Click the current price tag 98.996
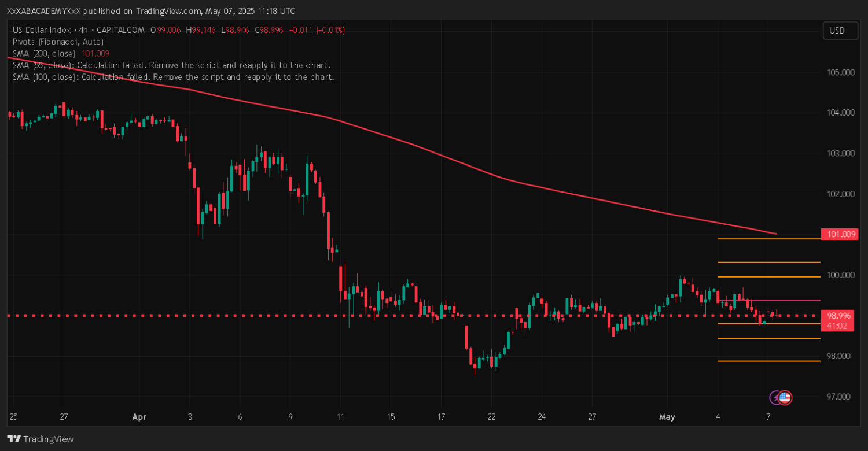 point(839,316)
